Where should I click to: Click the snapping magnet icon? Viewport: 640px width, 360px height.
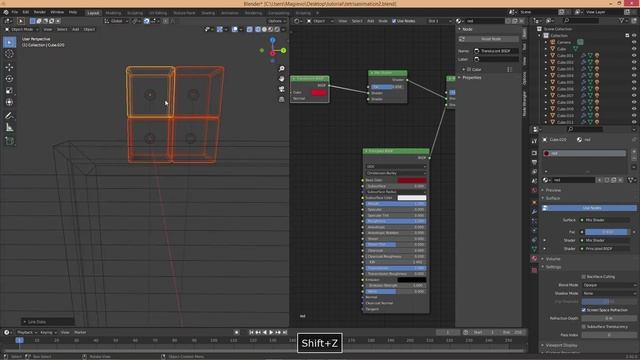(147, 21)
